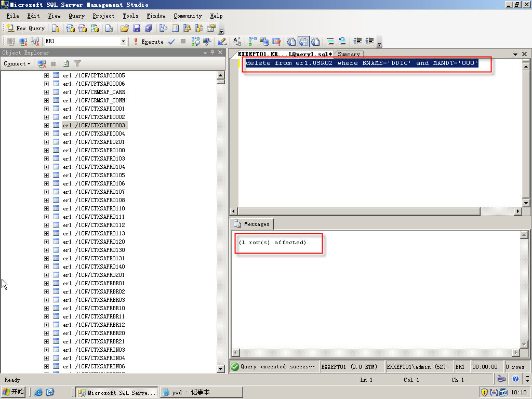
Task: Expand the er1./1CN/CRMSAP_CARR table node
Action: (x=46, y=92)
